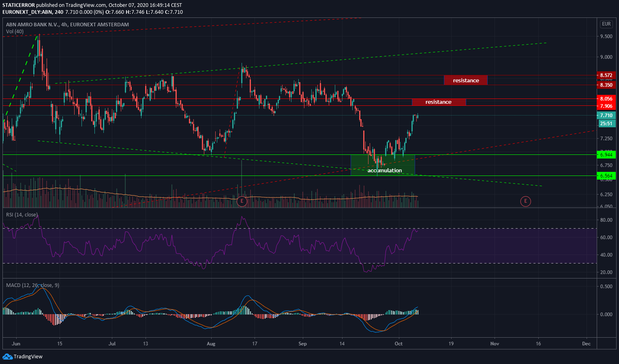Click the 80.00 RSI axis value
This screenshot has height=364, width=619.
606,220
